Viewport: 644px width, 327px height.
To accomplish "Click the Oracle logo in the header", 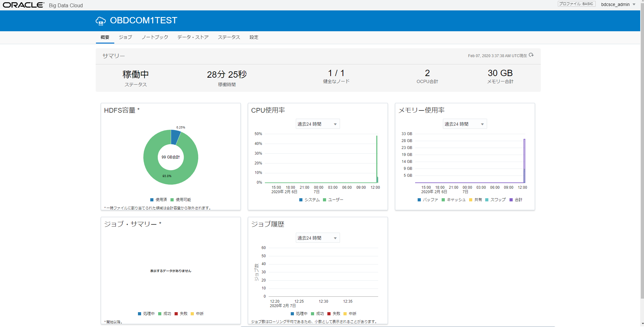I will click(23, 5).
